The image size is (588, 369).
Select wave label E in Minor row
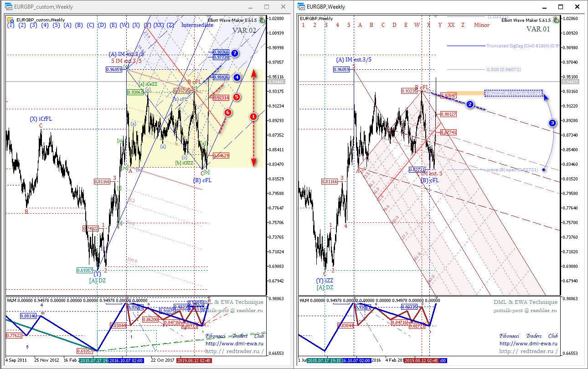(x=406, y=25)
